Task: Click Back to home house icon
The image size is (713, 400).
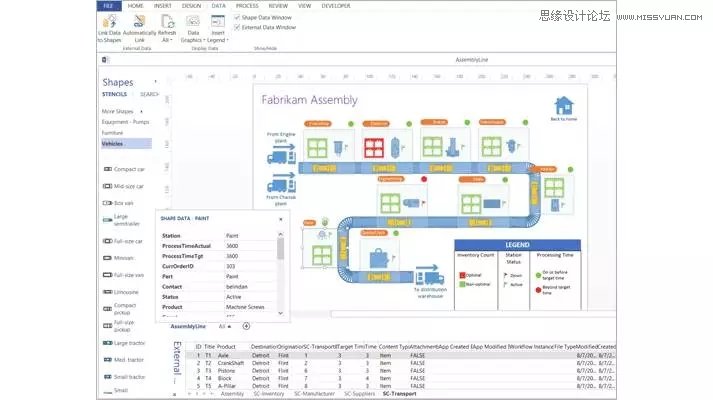Action: click(x=564, y=105)
